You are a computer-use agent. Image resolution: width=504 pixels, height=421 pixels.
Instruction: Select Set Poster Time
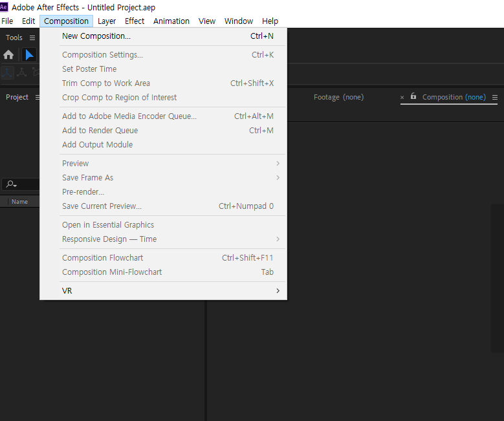point(163,69)
